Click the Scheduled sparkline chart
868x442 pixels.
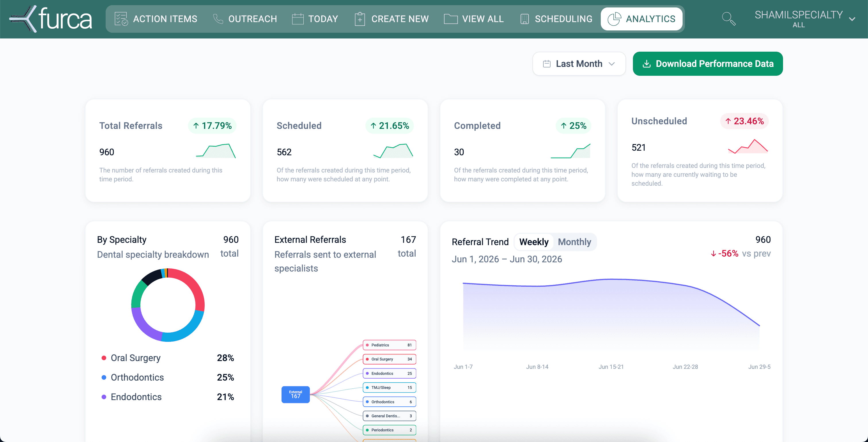[x=393, y=151]
